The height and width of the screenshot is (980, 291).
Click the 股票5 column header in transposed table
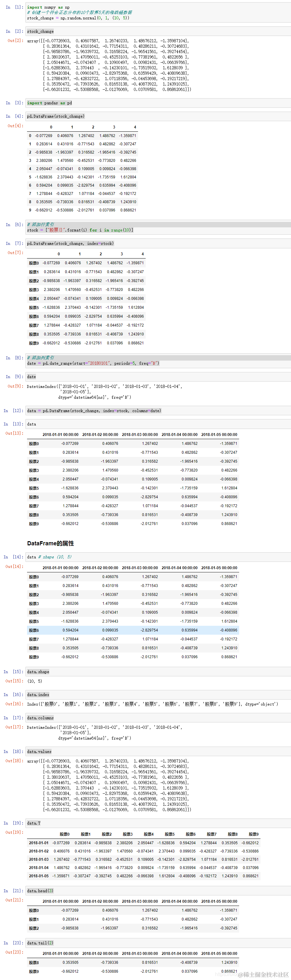coord(170,834)
